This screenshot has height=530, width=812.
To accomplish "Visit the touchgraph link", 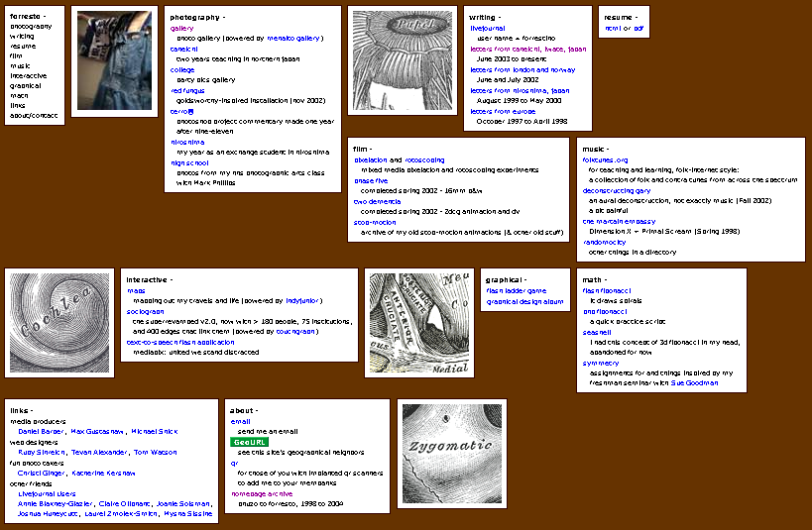I will pyautogui.click(x=295, y=332).
